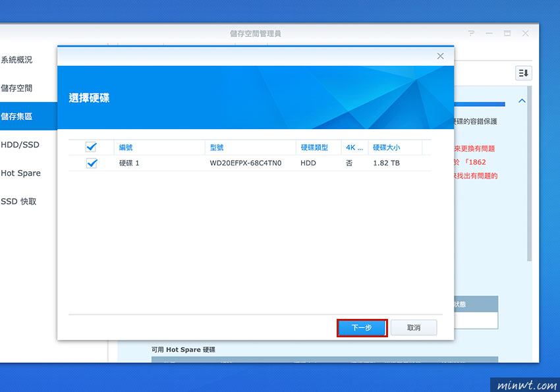The width and height of the screenshot is (560, 392).
Task: Open the SSD 快取 settings
Action: point(21,201)
